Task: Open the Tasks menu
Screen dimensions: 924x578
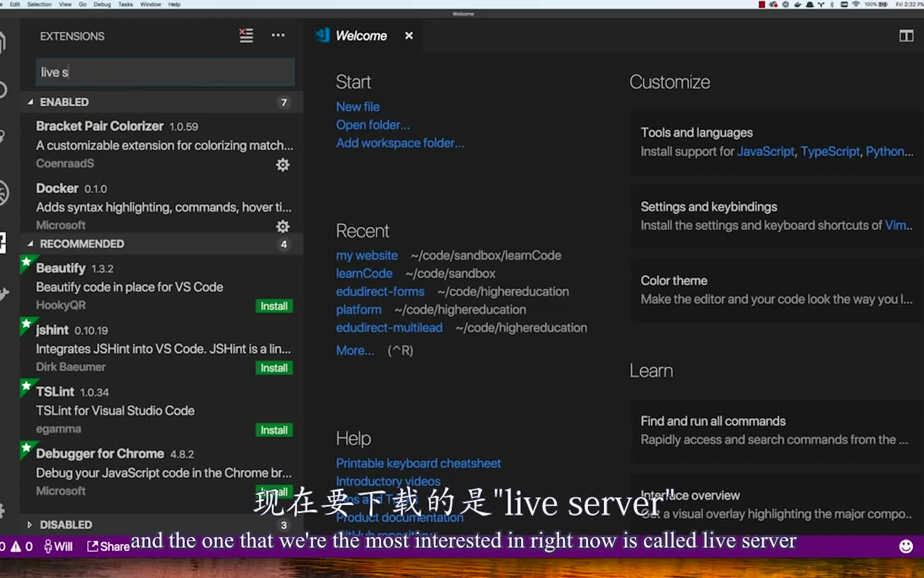Action: (x=126, y=4)
